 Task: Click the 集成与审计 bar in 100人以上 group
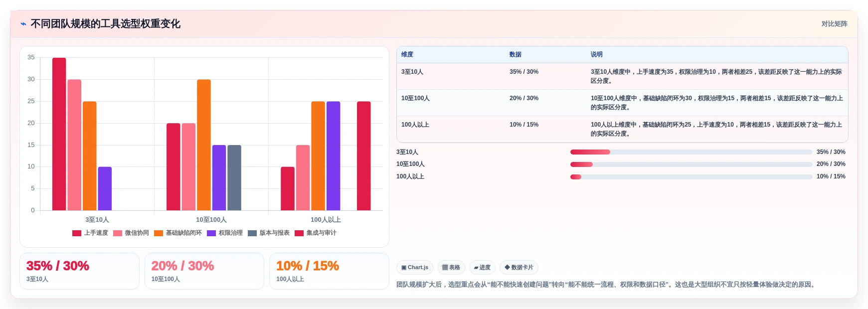coord(364,156)
